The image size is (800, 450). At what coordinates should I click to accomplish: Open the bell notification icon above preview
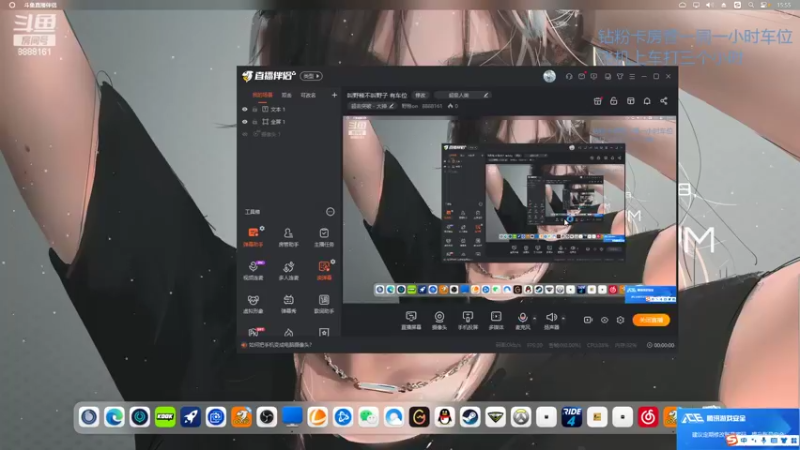[x=647, y=101]
